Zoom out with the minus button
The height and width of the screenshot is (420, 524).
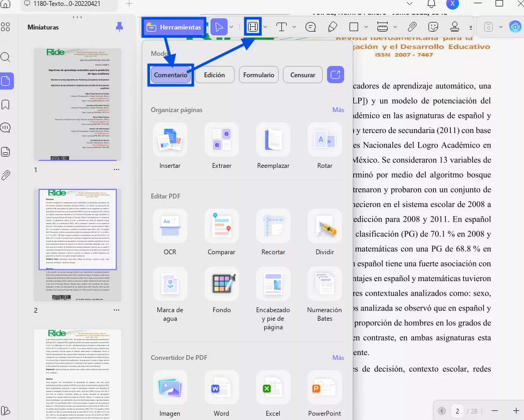(x=495, y=411)
